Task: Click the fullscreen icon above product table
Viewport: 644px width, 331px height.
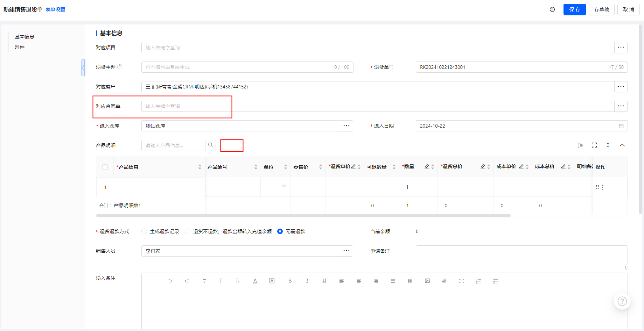Action: tap(594, 145)
